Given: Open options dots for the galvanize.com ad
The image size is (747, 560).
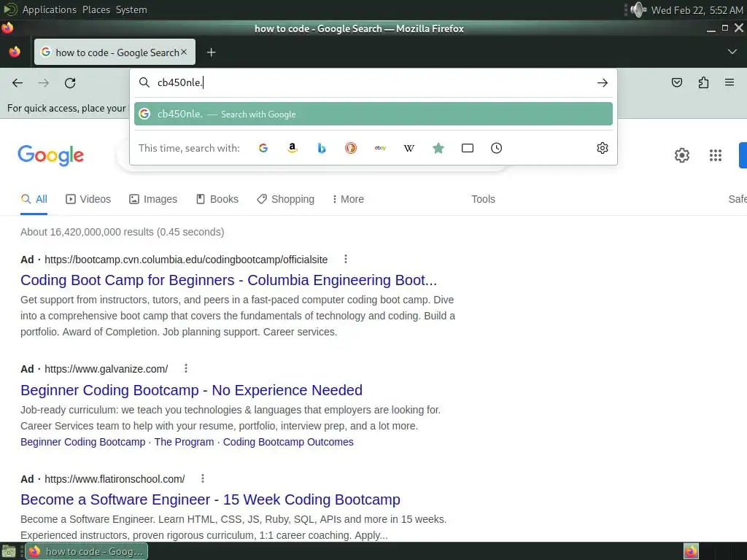Looking at the screenshot, I should click(x=186, y=368).
